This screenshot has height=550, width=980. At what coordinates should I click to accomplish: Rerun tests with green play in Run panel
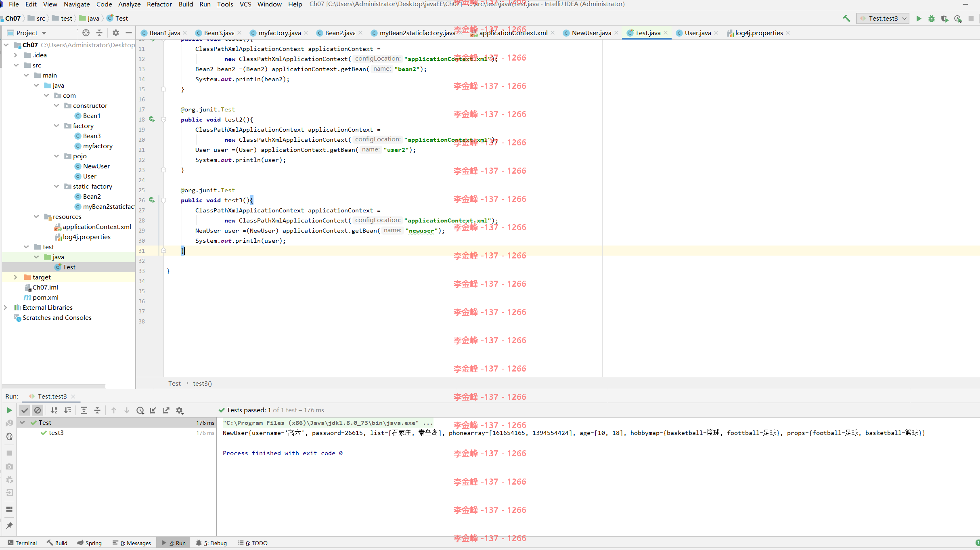pyautogui.click(x=9, y=410)
